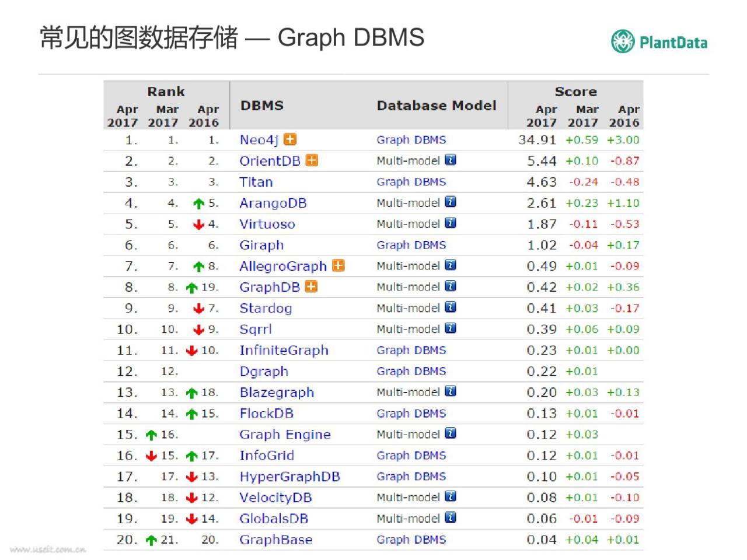The height and width of the screenshot is (560, 747).
Task: Select the slide title Graph DBMS
Action: click(x=351, y=37)
